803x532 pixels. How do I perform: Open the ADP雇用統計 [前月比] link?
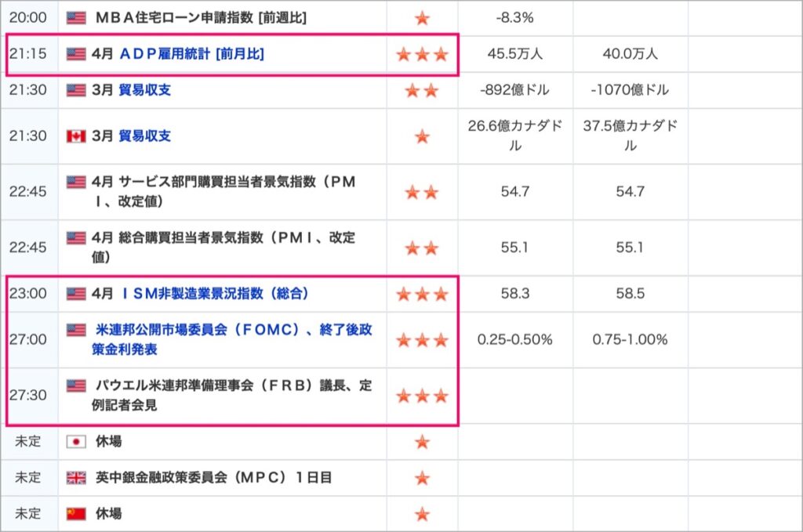pyautogui.click(x=191, y=54)
